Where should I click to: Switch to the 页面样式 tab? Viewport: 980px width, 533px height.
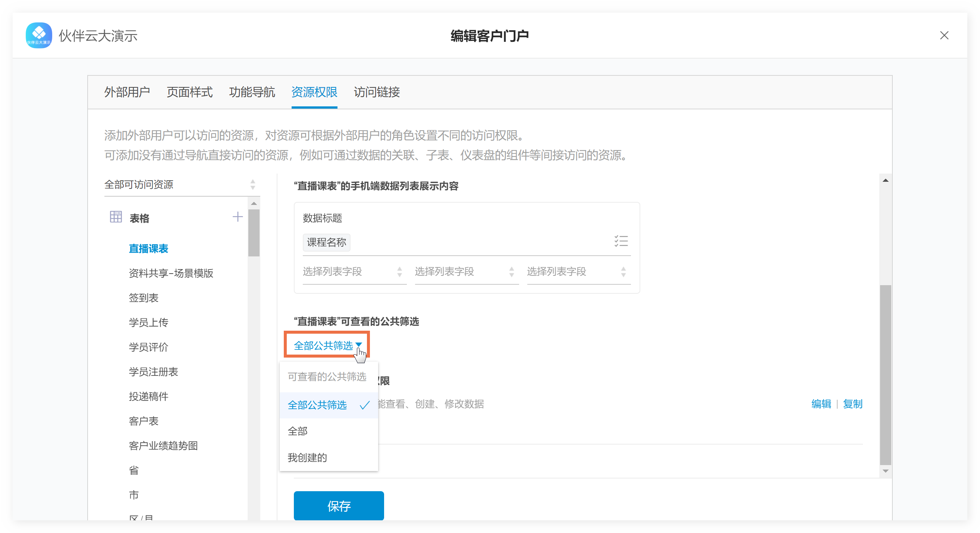point(189,92)
